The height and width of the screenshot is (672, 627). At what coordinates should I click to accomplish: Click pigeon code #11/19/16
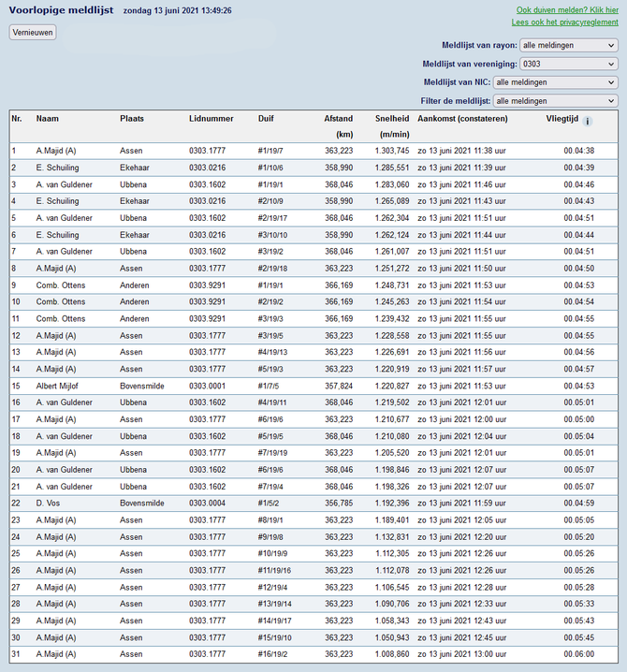pos(274,570)
